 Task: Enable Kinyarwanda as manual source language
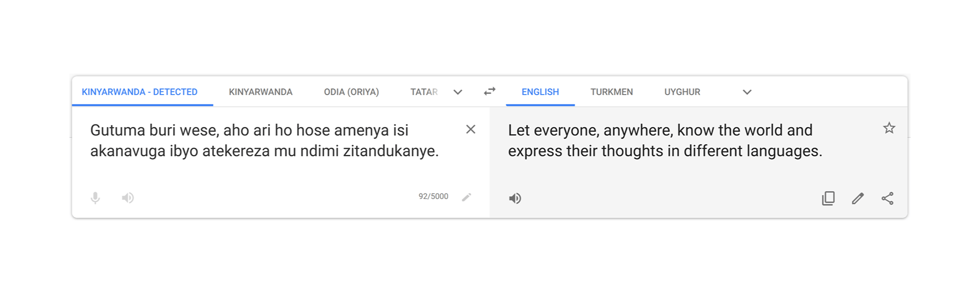pos(261,92)
